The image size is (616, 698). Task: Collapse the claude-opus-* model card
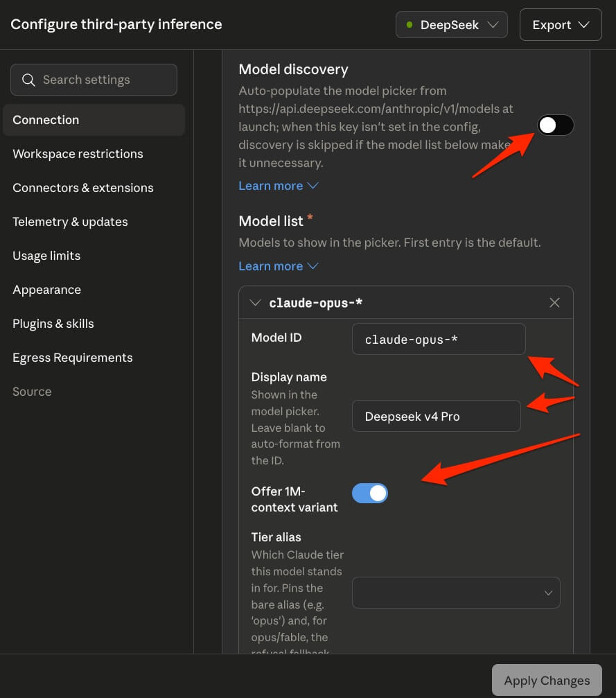pos(255,303)
